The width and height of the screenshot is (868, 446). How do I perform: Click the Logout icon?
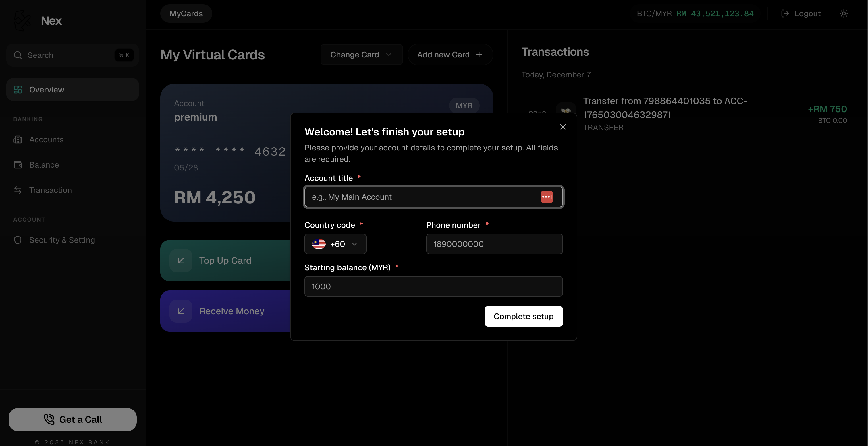(x=785, y=14)
